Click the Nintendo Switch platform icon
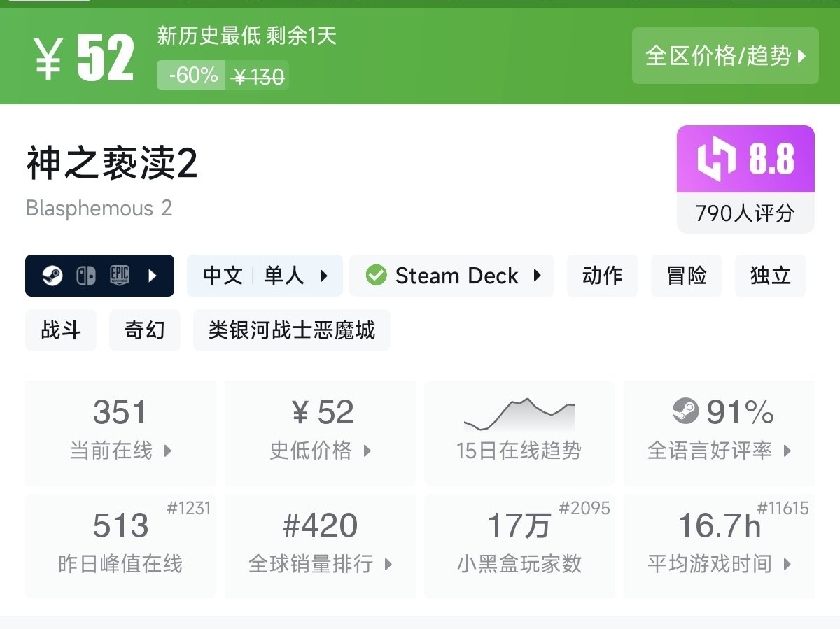Image resolution: width=840 pixels, height=629 pixels. pyautogui.click(x=85, y=276)
